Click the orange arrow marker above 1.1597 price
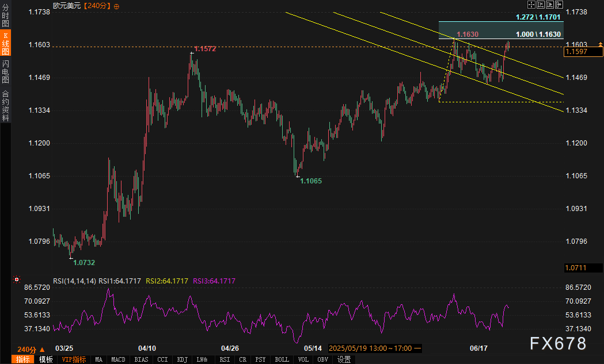This screenshot has height=364, width=604. (x=600, y=45)
